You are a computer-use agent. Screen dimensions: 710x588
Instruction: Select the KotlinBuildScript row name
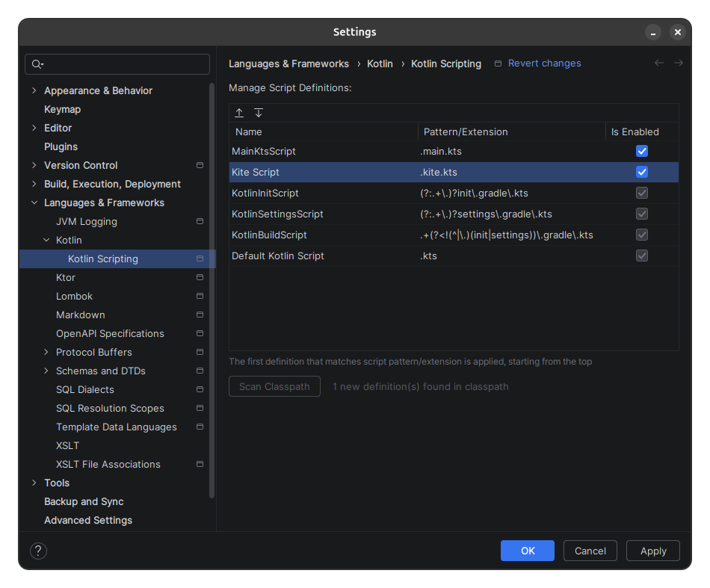(269, 235)
